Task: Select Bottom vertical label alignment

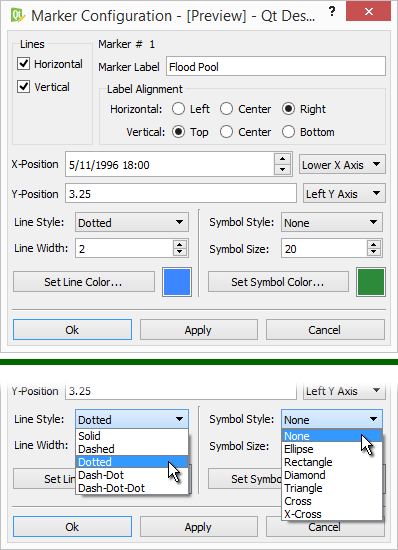Action: pyautogui.click(x=288, y=132)
